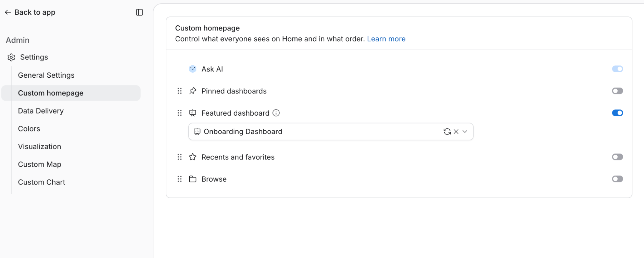Click the Admin heading
Image resolution: width=644 pixels, height=258 pixels.
pyautogui.click(x=17, y=40)
